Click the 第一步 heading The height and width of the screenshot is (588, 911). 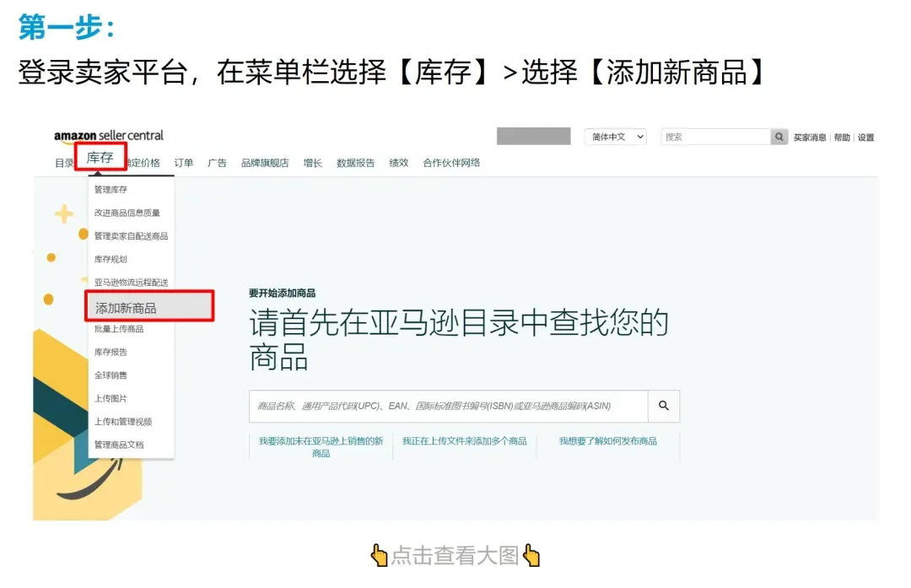67,27
